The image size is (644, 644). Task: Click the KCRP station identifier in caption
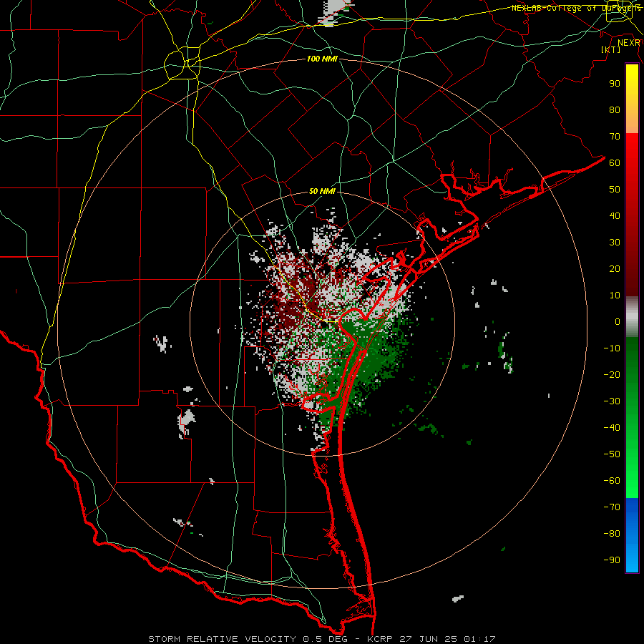tap(380, 639)
